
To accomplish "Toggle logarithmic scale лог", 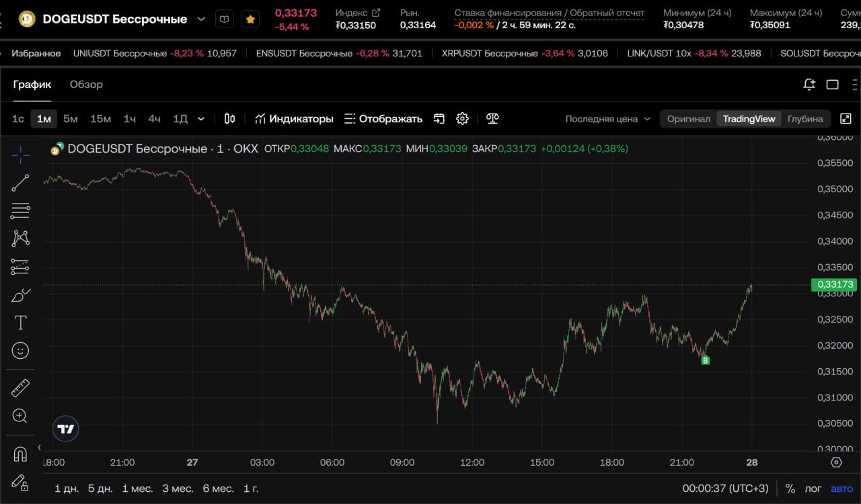I will (813, 489).
